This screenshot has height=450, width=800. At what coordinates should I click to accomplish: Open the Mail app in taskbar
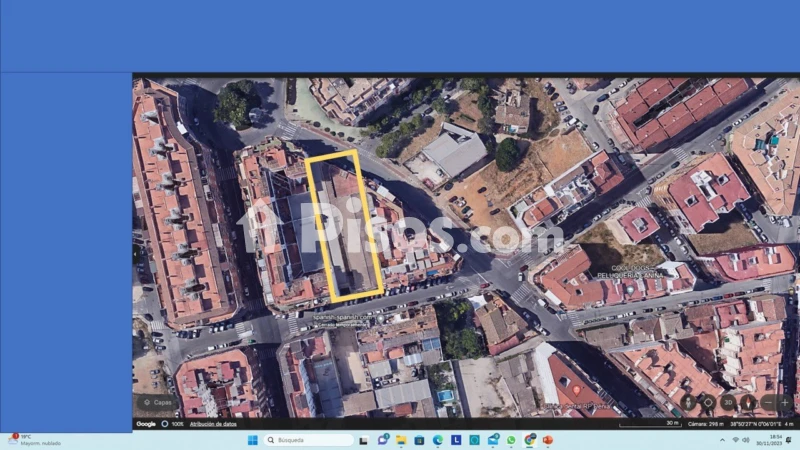[493, 440]
